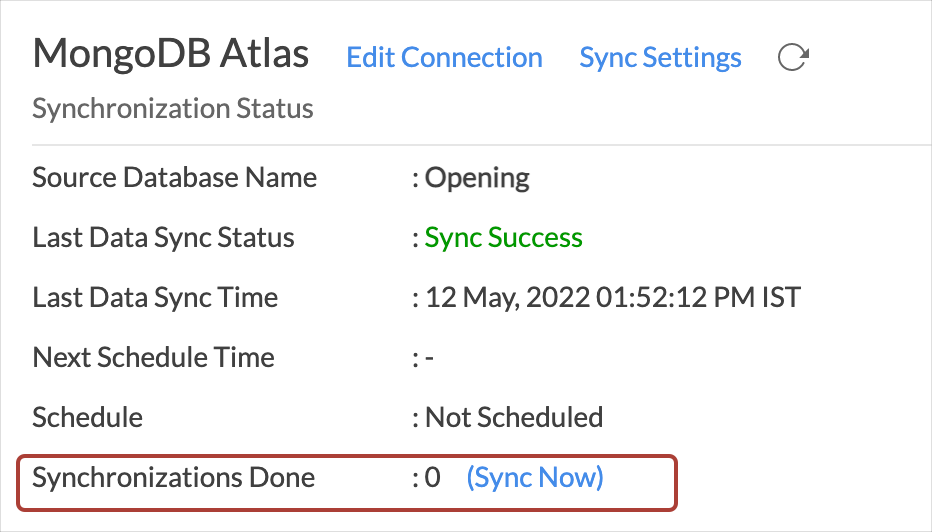Click the MongoDB Atlas heading

[171, 53]
